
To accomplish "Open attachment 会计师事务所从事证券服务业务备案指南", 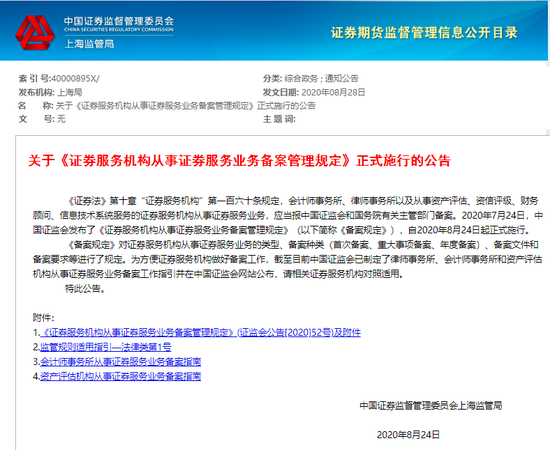I will click(120, 362).
